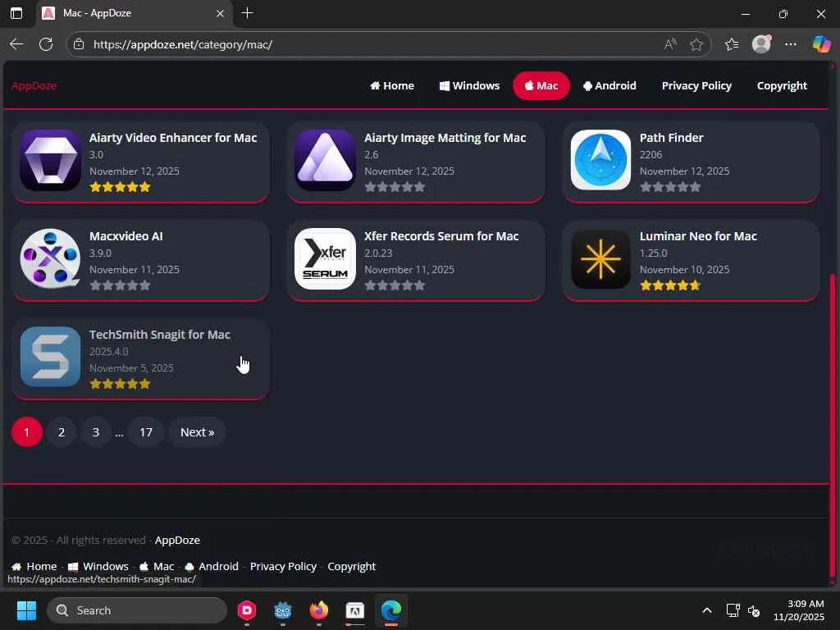Open Godot engine icon on taskbar
Viewport: 840px width, 630px height.
tap(282, 610)
